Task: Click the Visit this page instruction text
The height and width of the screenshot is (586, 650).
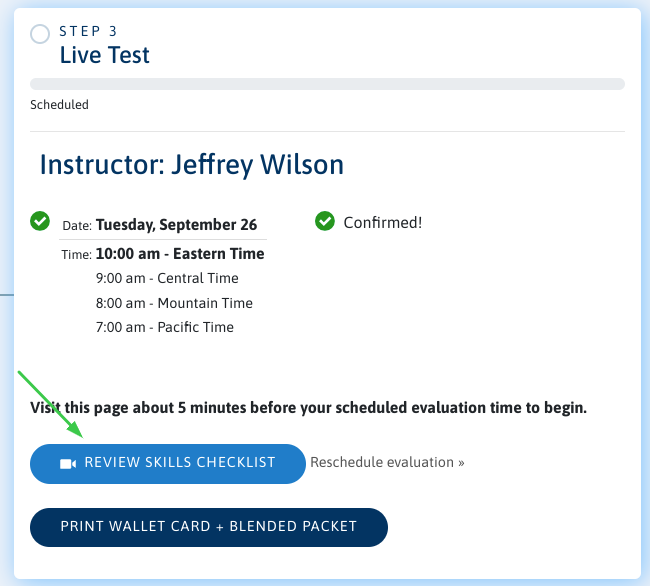Action: 308,408
